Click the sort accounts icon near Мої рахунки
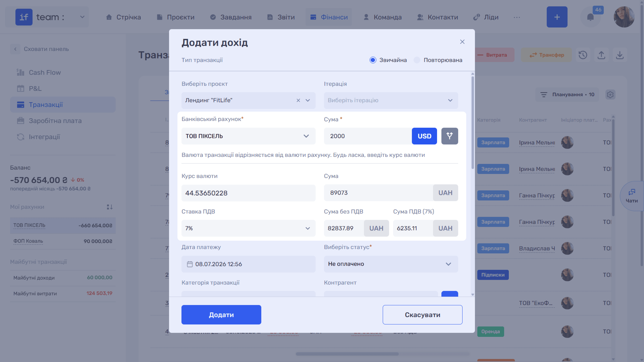 pos(110,207)
